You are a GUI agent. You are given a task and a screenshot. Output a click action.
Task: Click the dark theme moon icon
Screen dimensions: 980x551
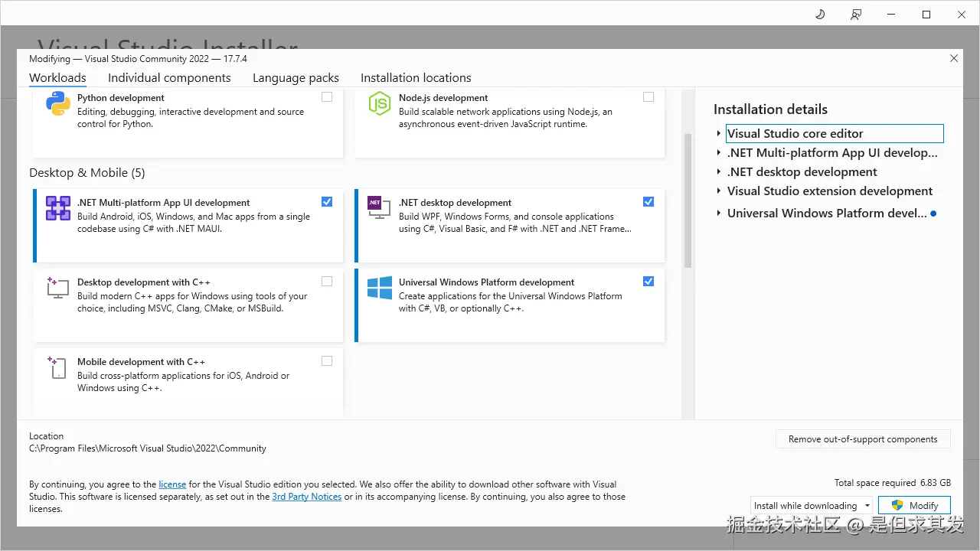[820, 14]
